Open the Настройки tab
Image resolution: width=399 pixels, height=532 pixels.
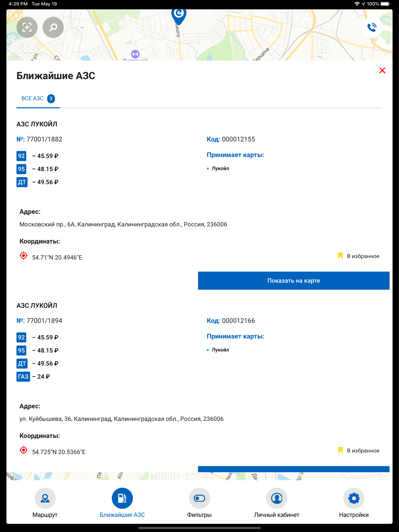pyautogui.click(x=354, y=503)
